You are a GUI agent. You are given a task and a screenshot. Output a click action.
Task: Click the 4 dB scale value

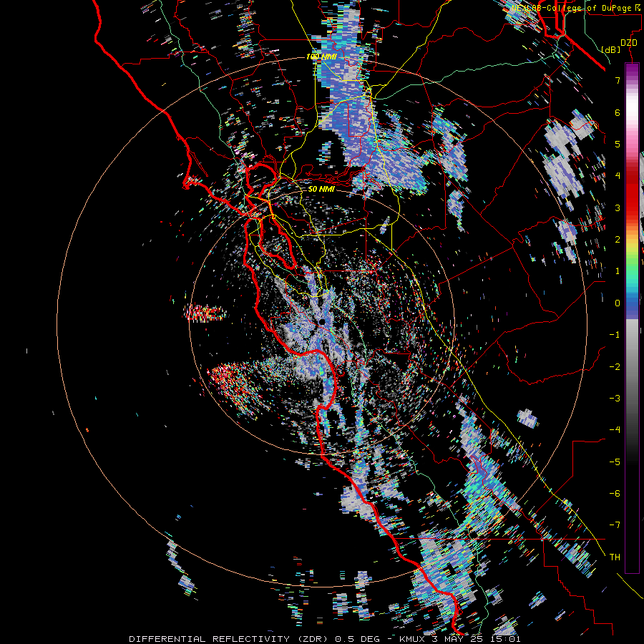point(618,176)
